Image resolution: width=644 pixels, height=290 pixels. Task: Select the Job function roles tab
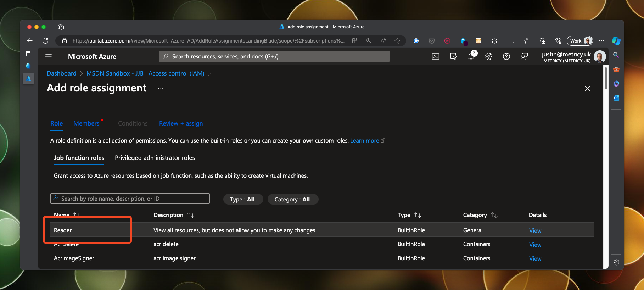[79, 158]
